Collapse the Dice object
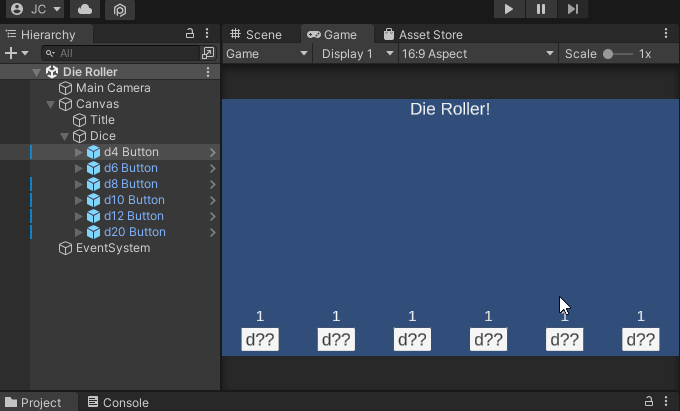680x411 pixels. click(x=64, y=137)
